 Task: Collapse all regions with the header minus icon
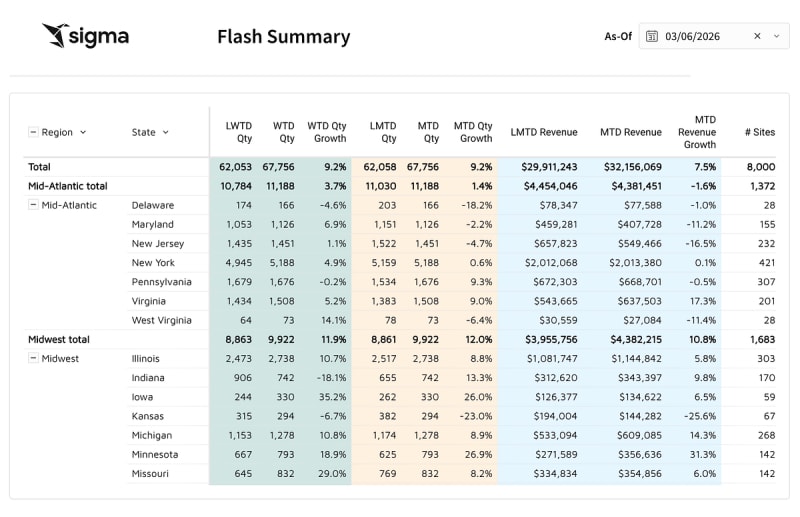tap(33, 132)
